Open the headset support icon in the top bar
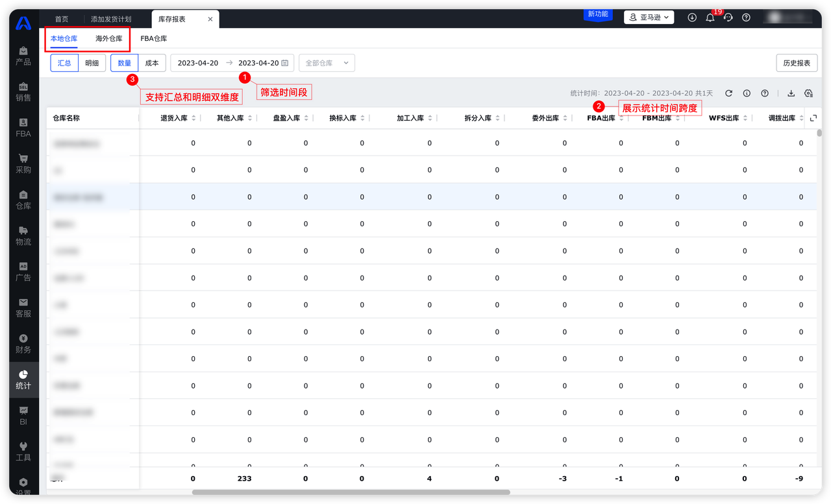 point(728,18)
